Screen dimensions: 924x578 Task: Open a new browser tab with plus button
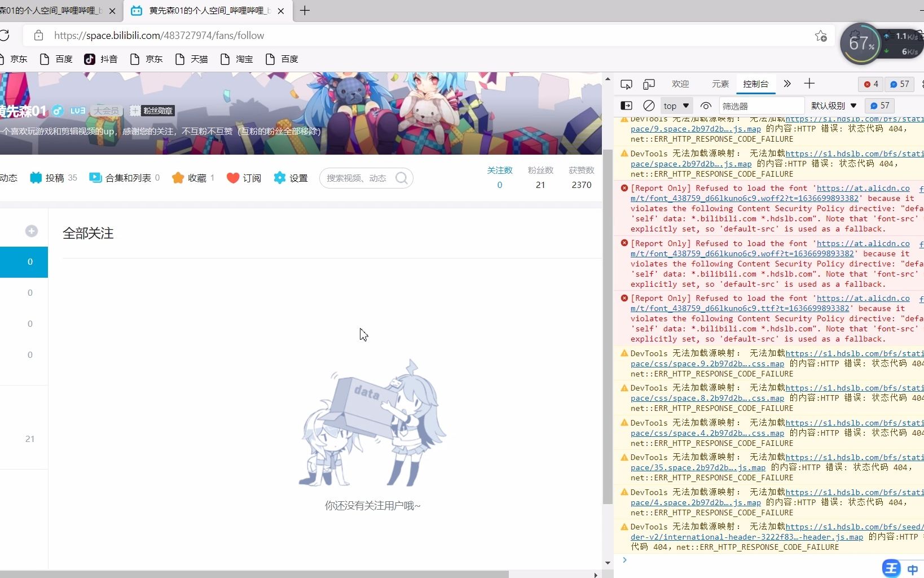305,10
